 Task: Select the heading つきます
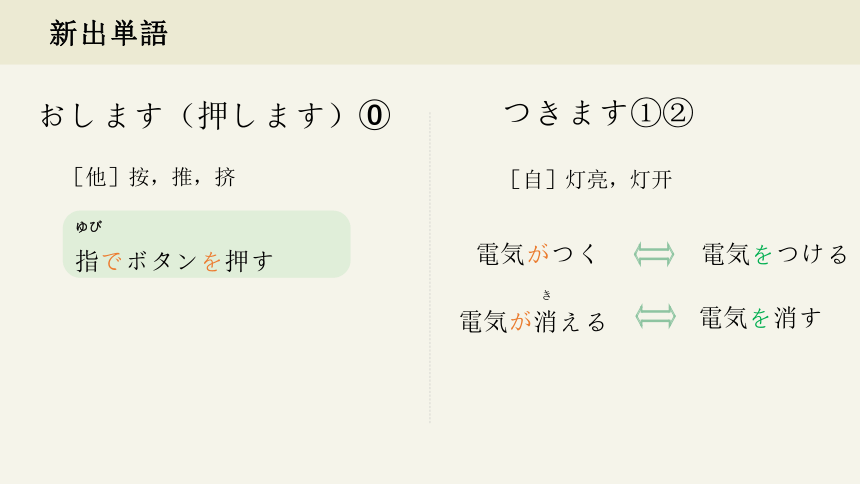(565, 112)
